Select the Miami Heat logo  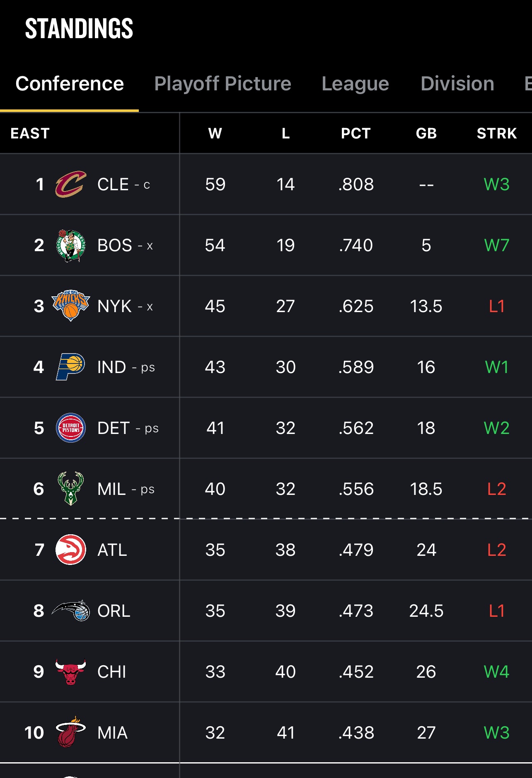click(71, 732)
